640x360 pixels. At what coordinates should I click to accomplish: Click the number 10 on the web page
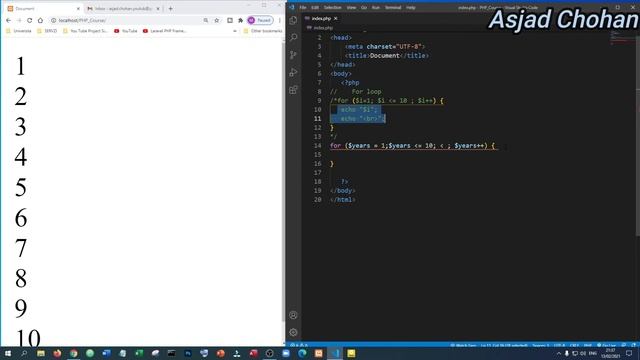[x=28, y=338]
